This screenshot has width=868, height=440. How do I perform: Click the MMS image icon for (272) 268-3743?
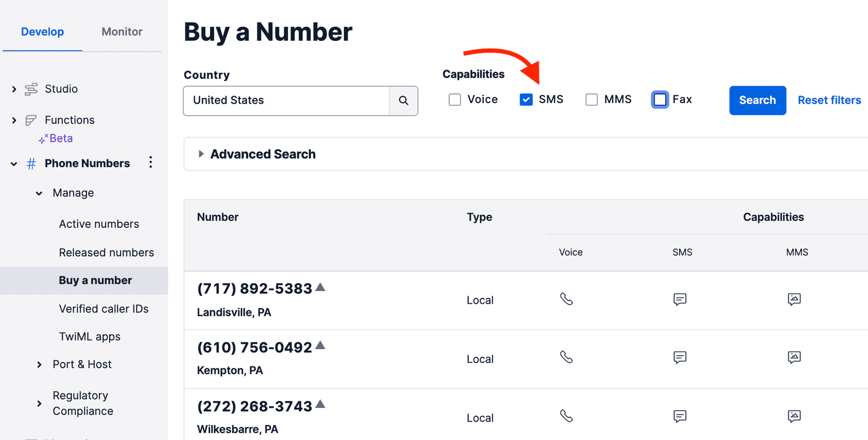[x=794, y=416]
